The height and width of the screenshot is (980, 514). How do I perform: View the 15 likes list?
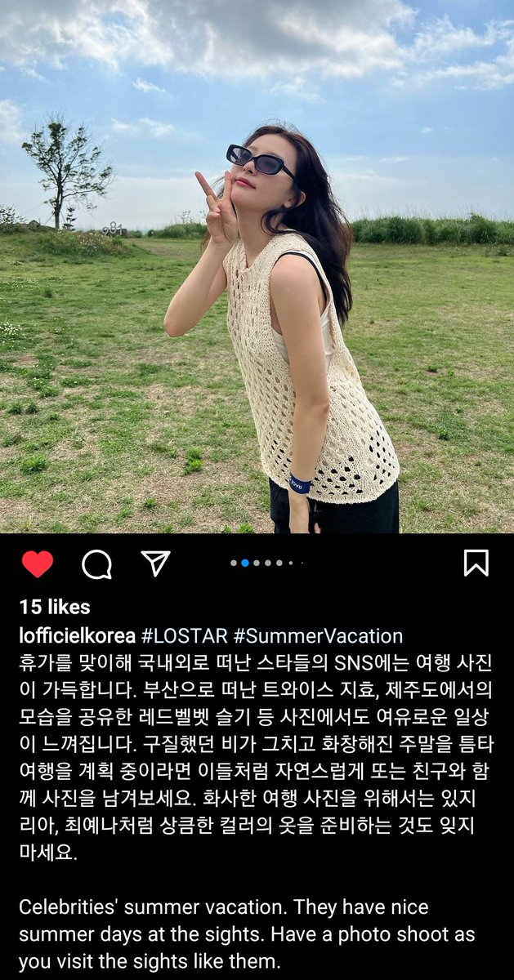pyautogui.click(x=55, y=607)
